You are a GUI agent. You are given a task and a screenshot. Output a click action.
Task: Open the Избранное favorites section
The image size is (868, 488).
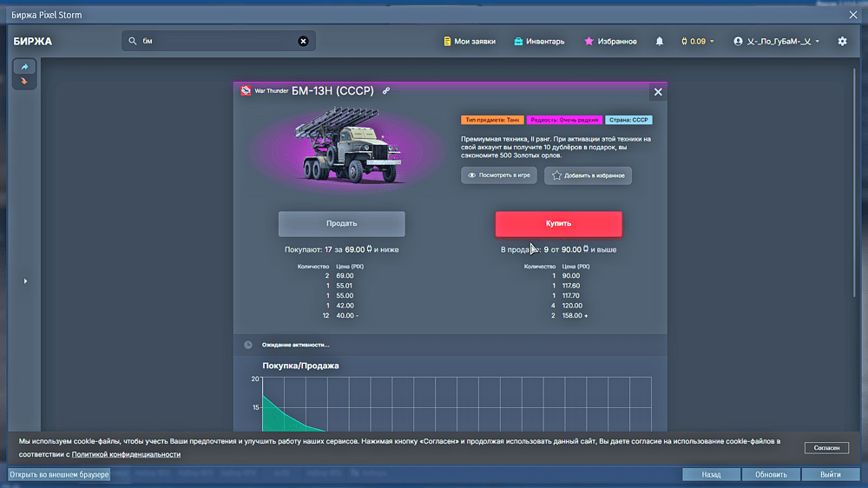pos(610,42)
